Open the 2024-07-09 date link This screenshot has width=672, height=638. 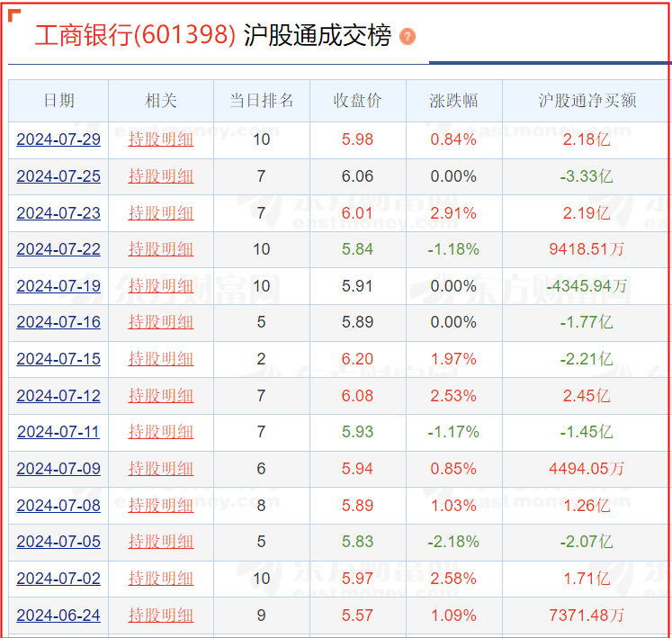tap(58, 469)
